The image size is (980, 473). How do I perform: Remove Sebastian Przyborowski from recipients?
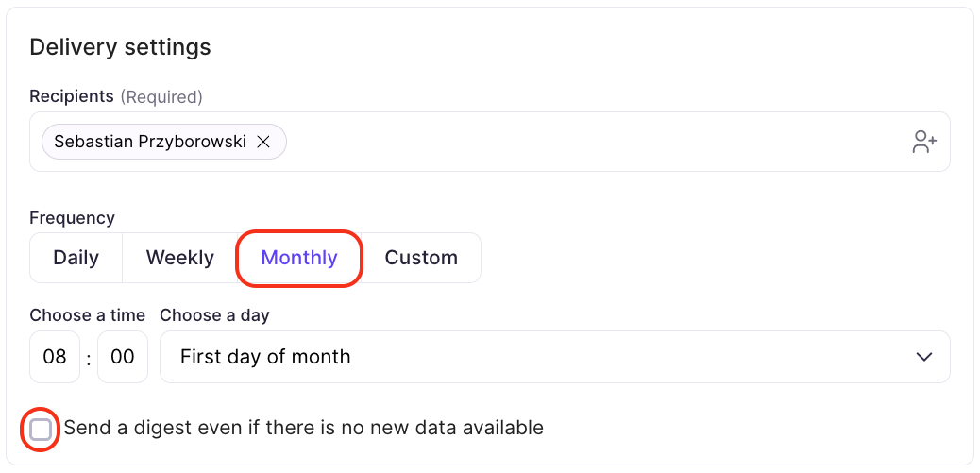click(x=264, y=142)
